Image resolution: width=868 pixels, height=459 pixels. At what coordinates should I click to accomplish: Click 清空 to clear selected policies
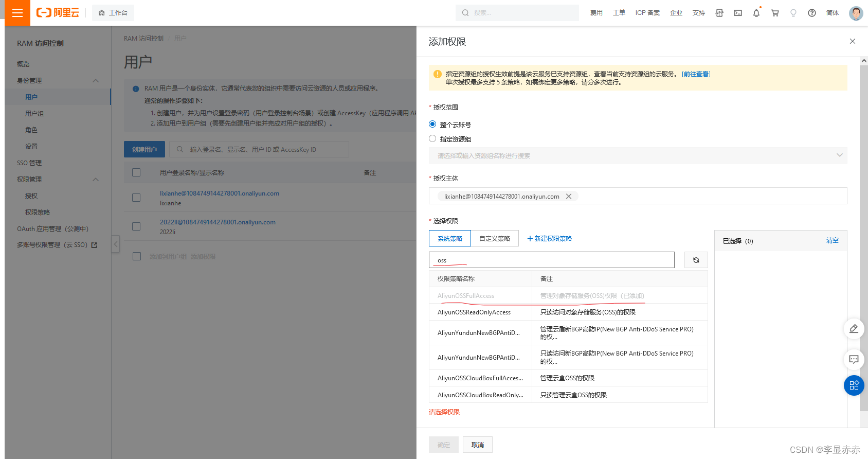tap(832, 240)
